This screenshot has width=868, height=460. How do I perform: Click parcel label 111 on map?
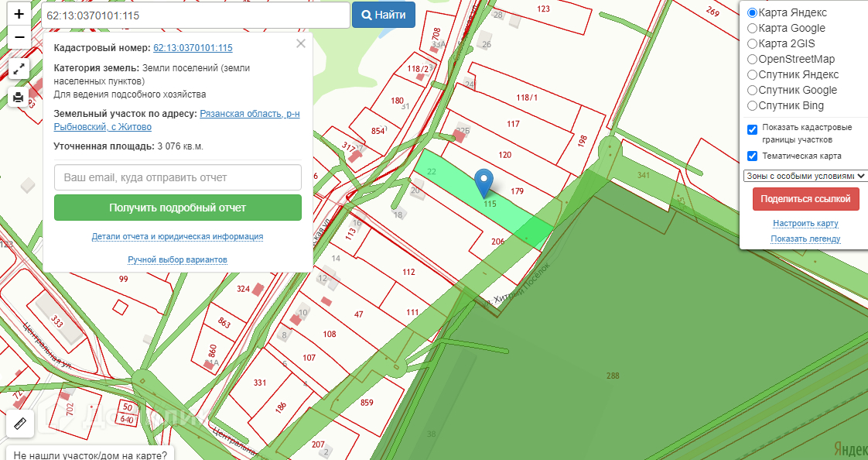tap(412, 312)
